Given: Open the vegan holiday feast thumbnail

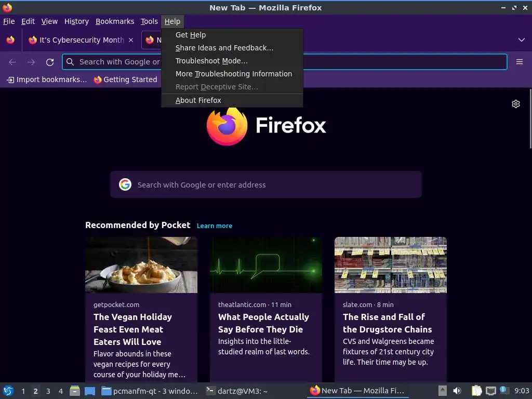Looking at the screenshot, I should pos(141,265).
